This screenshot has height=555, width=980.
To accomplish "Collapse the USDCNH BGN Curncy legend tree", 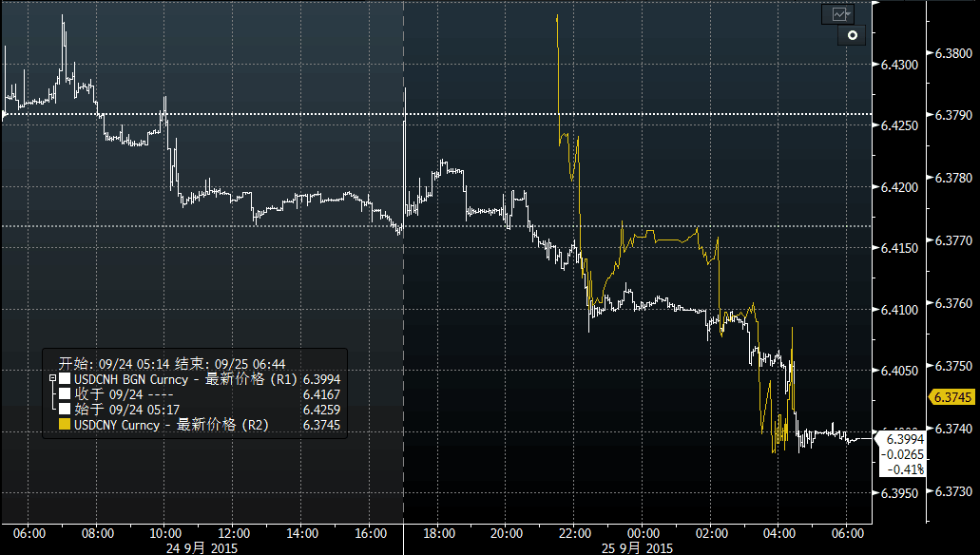I will 51,378.
